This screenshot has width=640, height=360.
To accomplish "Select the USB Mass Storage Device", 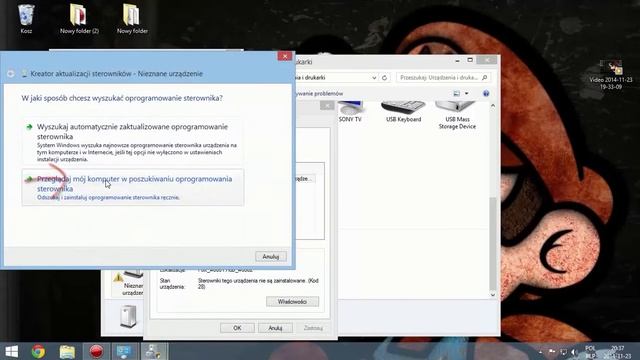I will [x=457, y=116].
